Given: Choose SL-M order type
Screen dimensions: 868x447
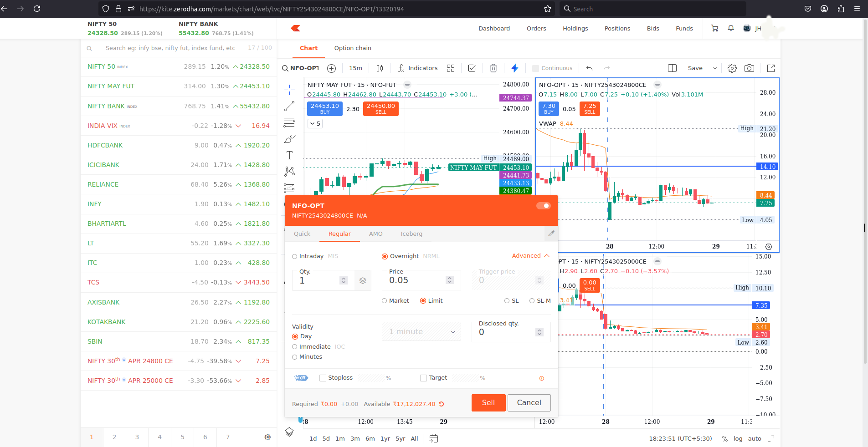Looking at the screenshot, I should (532, 301).
